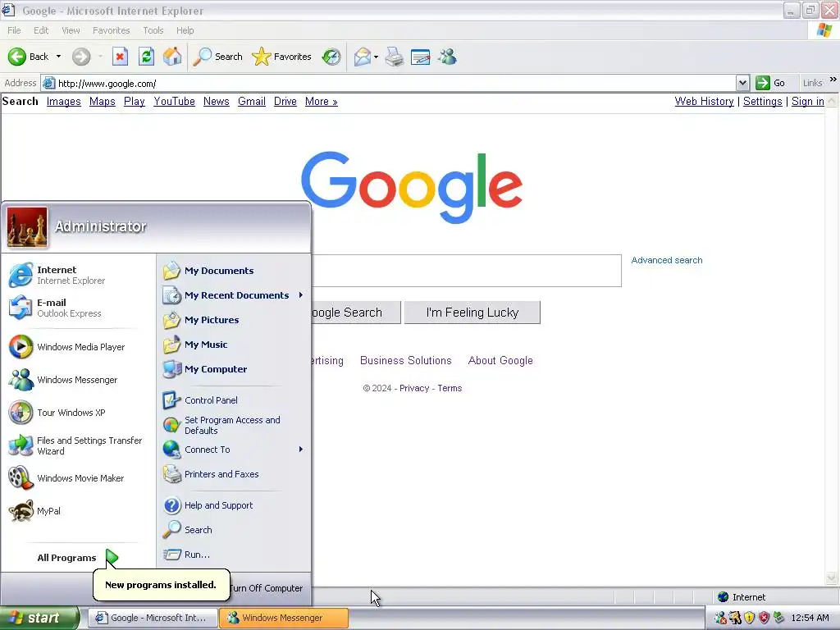
Task: Open the File menu
Action: (15, 30)
